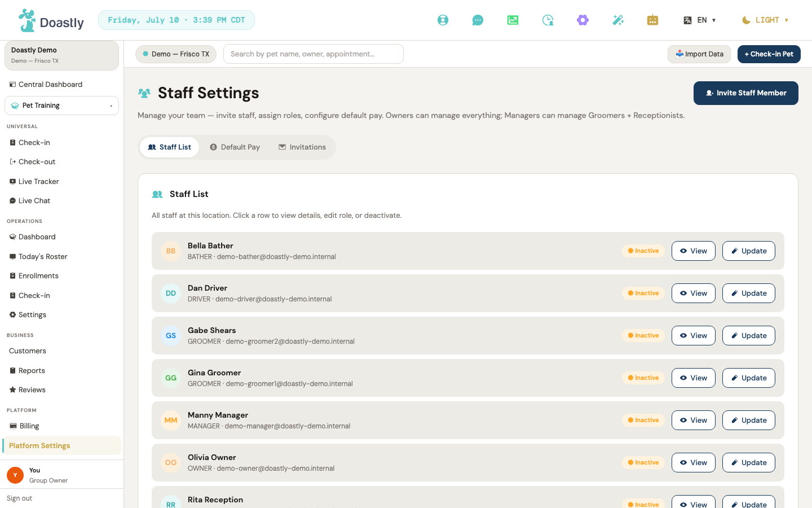Click Gina Groomer's GG avatar
Image resolution: width=812 pixels, height=508 pixels.
coord(171,378)
